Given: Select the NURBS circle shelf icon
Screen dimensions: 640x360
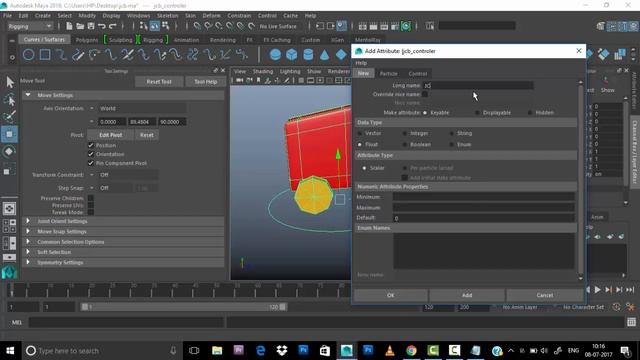Looking at the screenshot, I should coord(29,54).
